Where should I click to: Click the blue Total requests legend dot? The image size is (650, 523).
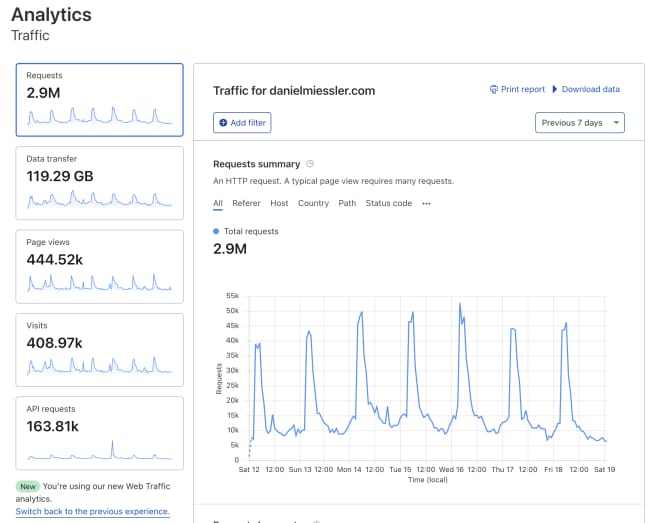point(216,231)
